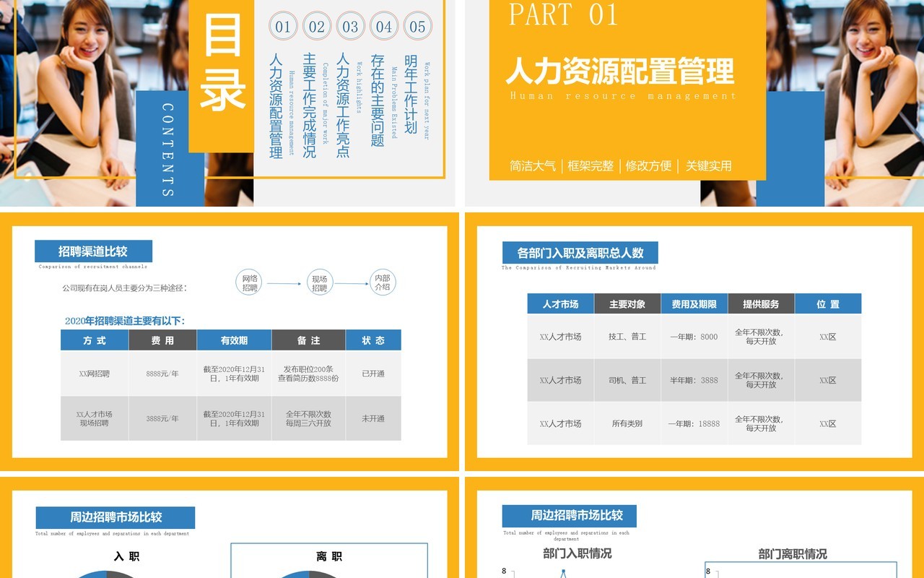Click the vertical CONTENTS text
Viewport: 924px width, 578px height.
coord(167,150)
